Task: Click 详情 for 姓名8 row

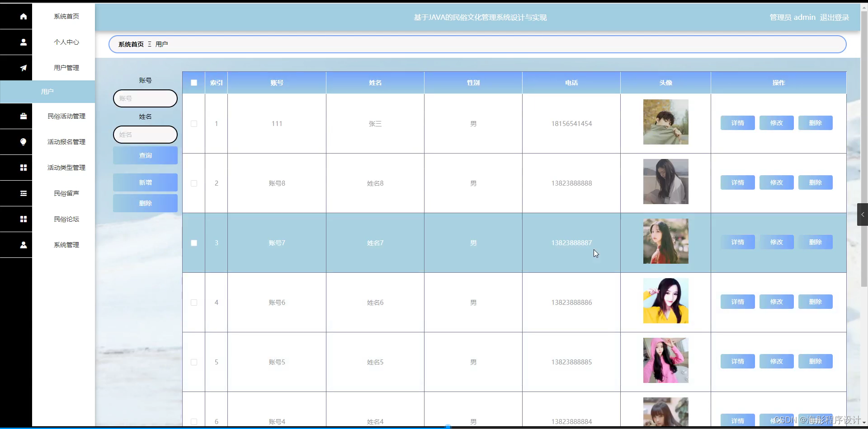Action: [x=737, y=182]
